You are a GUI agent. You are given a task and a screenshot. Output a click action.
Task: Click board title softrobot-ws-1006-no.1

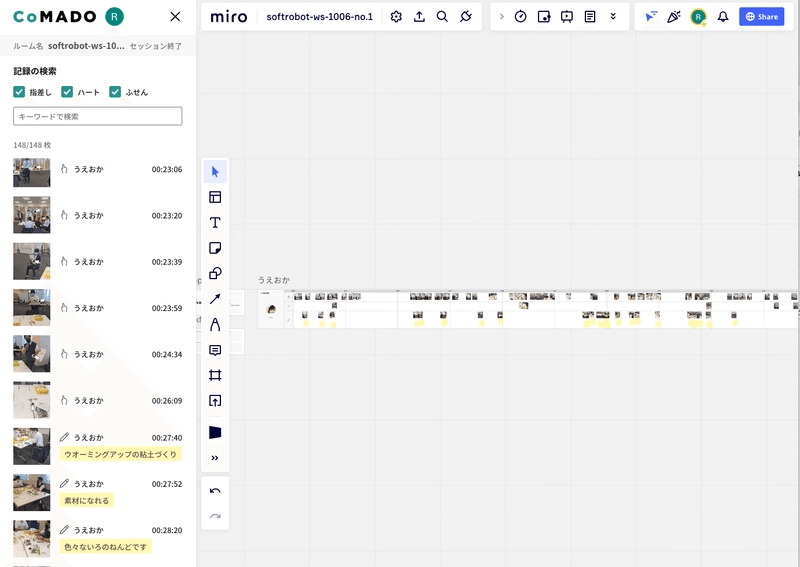click(x=319, y=17)
